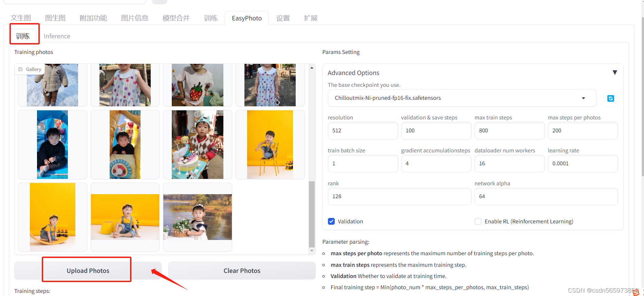The width and height of the screenshot is (644, 296).
Task: Enable RL (Reinforcement Learning) checkbox
Action: (x=478, y=221)
